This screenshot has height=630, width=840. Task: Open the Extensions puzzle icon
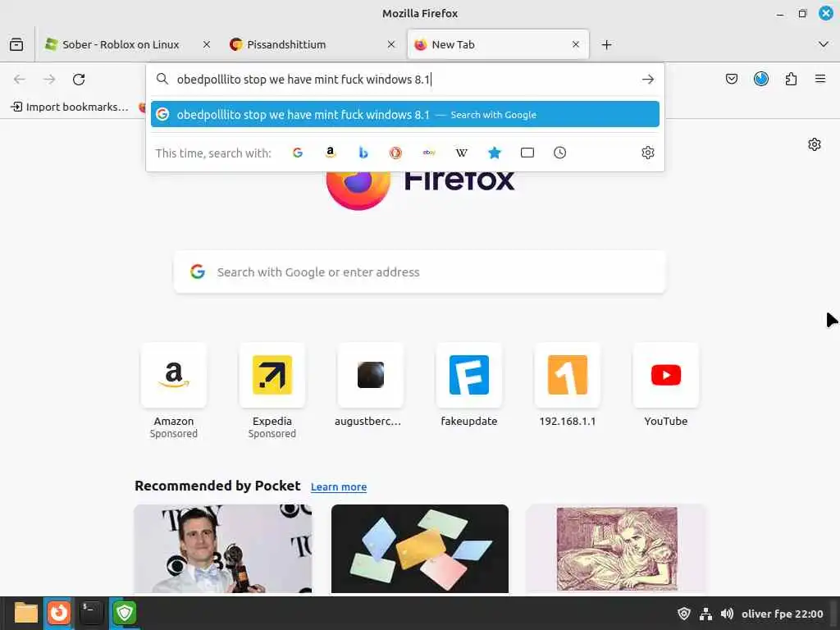click(791, 80)
